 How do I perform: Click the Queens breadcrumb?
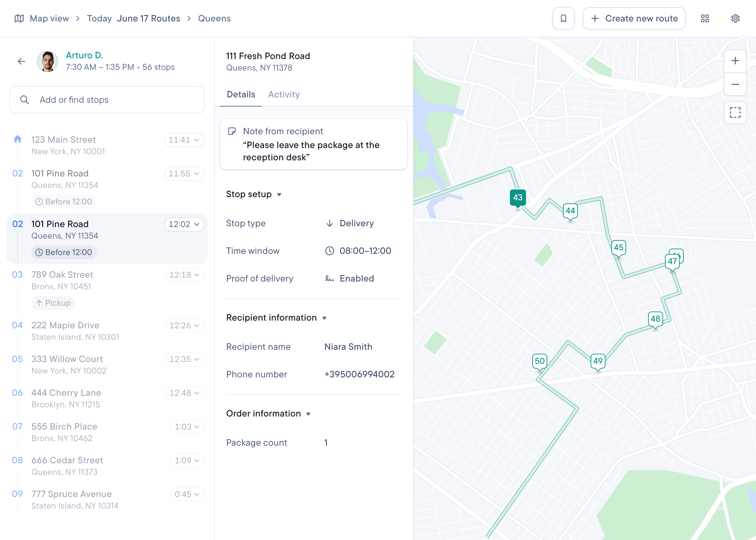[214, 18]
